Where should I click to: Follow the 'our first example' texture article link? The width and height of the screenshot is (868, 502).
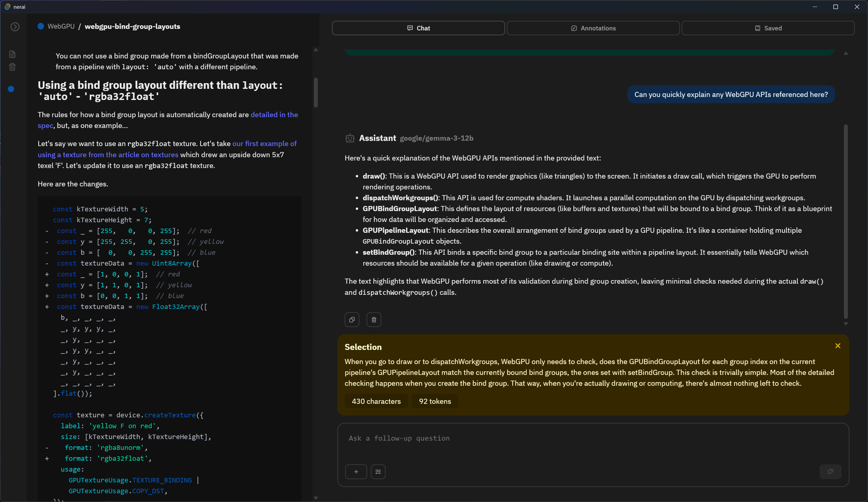click(x=265, y=143)
